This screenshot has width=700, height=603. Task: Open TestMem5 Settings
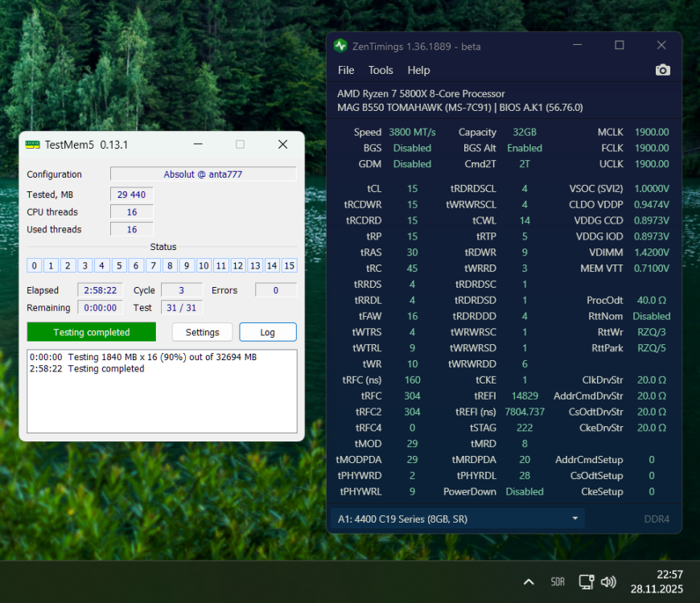pos(202,332)
